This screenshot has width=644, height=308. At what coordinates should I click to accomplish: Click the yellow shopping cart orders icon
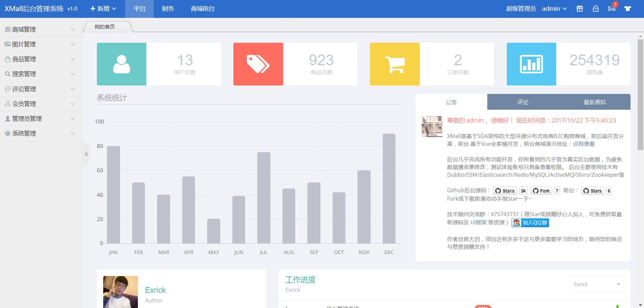click(x=394, y=64)
